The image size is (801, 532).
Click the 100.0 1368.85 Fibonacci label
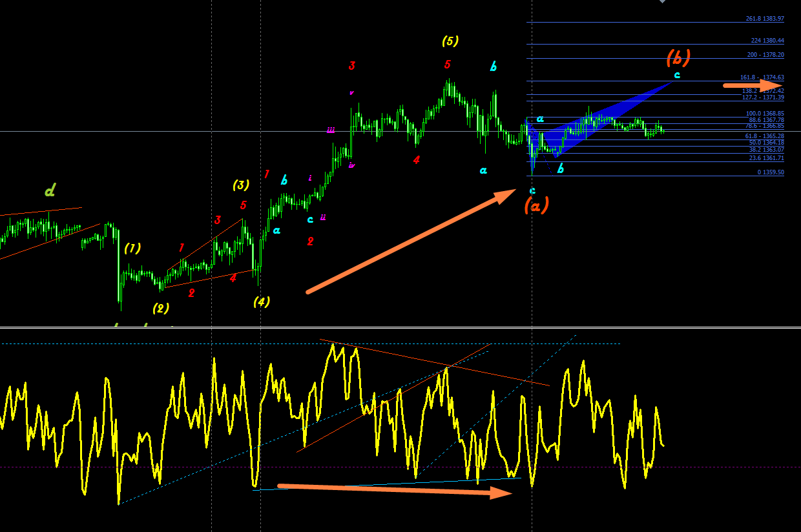tap(765, 114)
